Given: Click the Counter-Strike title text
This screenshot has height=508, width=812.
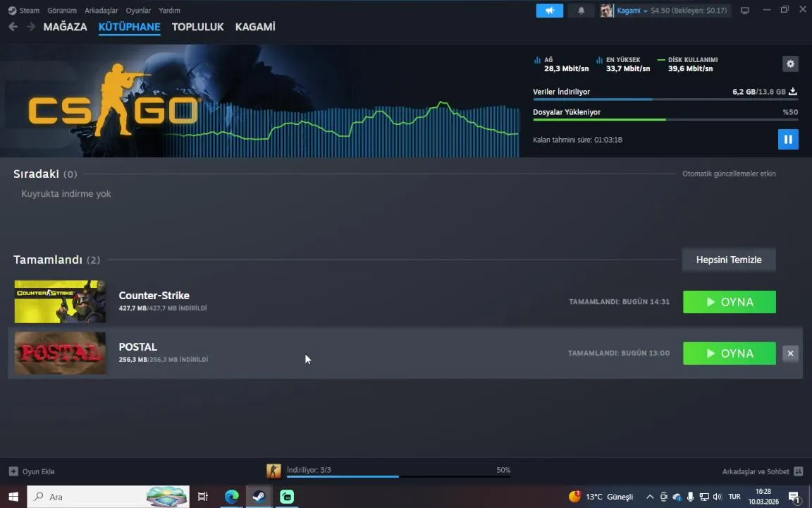Looking at the screenshot, I should 154,296.
